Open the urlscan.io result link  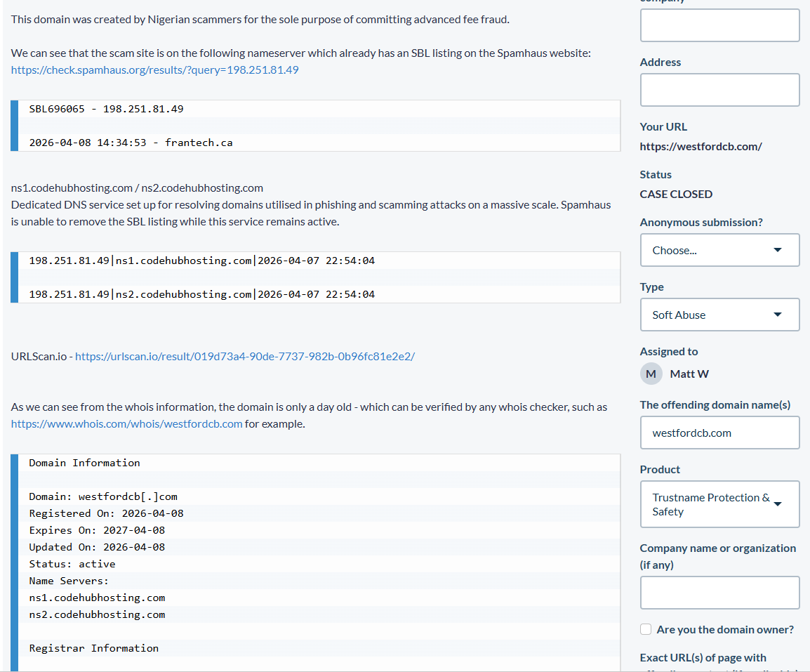tap(245, 356)
